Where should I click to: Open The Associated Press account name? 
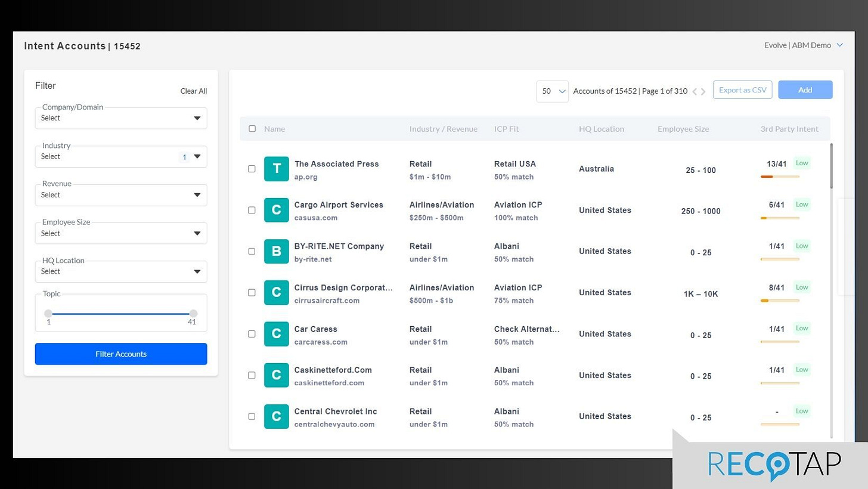[x=336, y=164]
